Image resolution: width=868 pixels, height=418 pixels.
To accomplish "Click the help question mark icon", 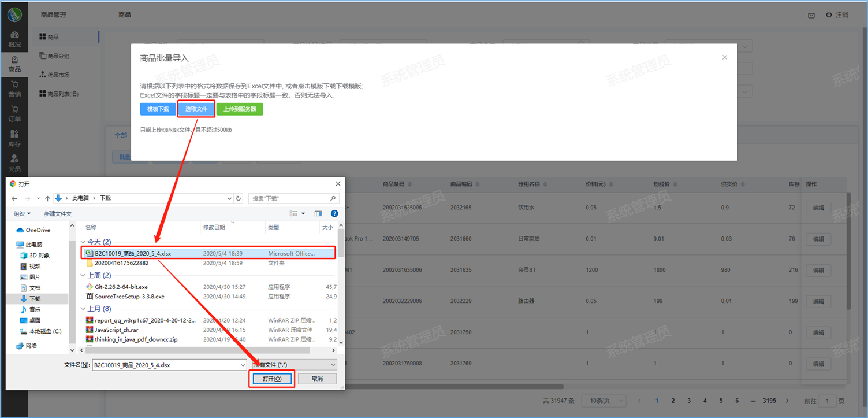I will (334, 214).
